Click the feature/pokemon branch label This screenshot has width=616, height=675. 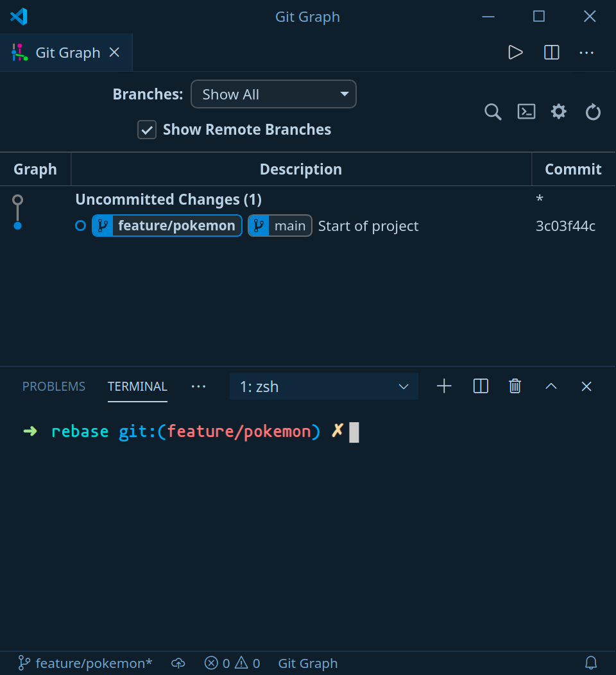167,226
